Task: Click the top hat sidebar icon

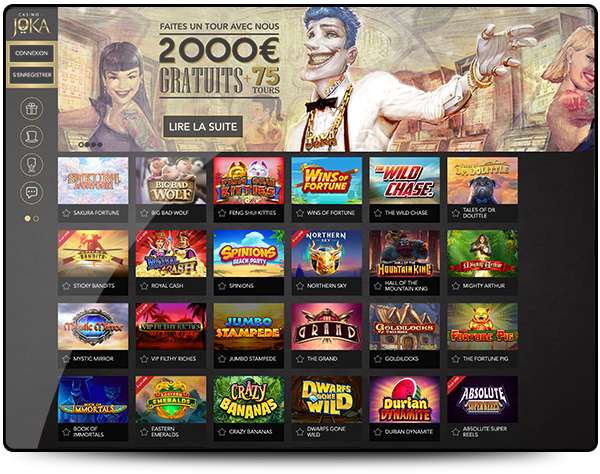Action: tap(31, 137)
